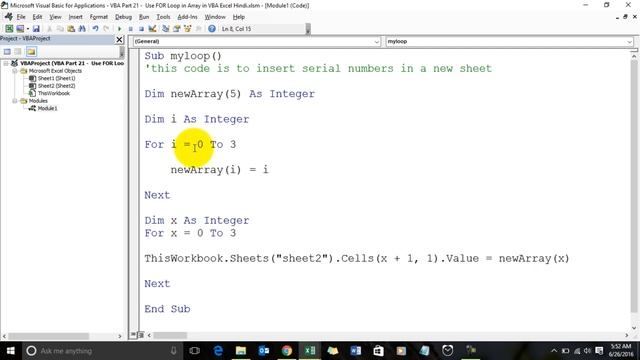Click the green comment line in code
Viewport: 640px width, 360px height.
(318, 69)
